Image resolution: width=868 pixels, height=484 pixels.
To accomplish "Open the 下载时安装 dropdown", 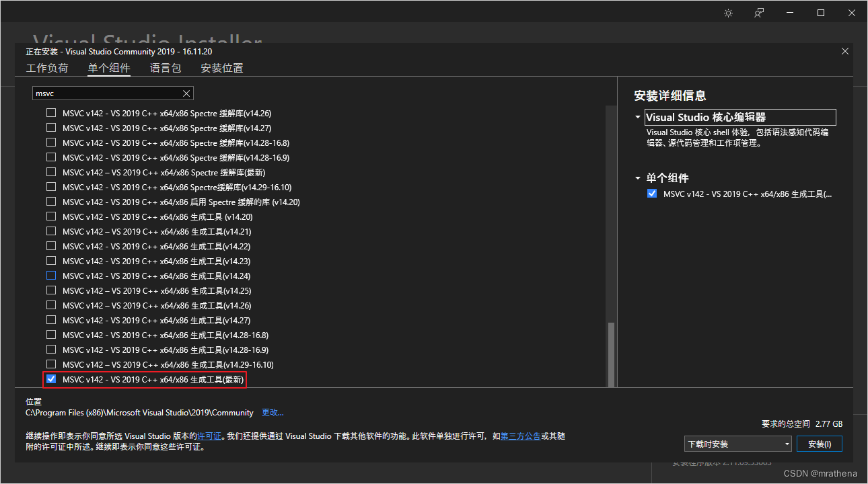I will click(x=738, y=444).
